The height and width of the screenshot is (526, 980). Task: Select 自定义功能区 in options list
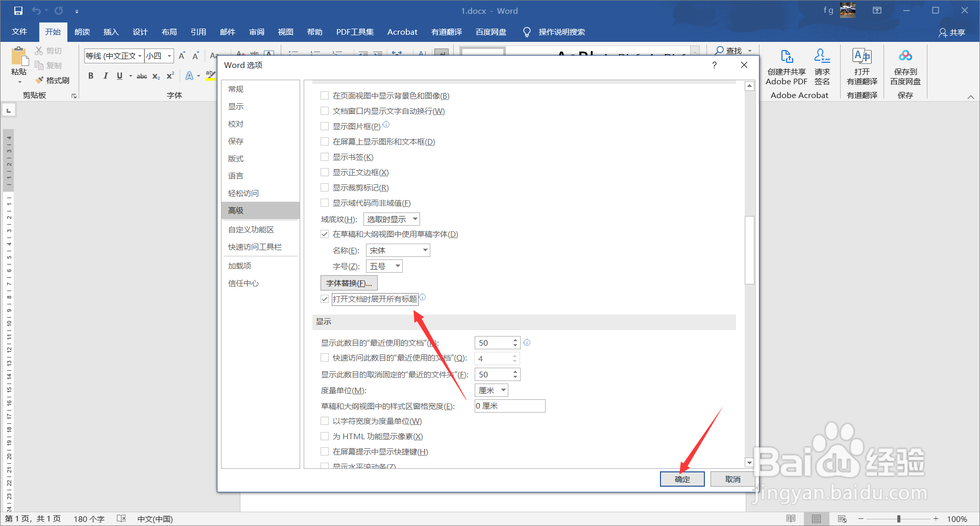pos(260,229)
